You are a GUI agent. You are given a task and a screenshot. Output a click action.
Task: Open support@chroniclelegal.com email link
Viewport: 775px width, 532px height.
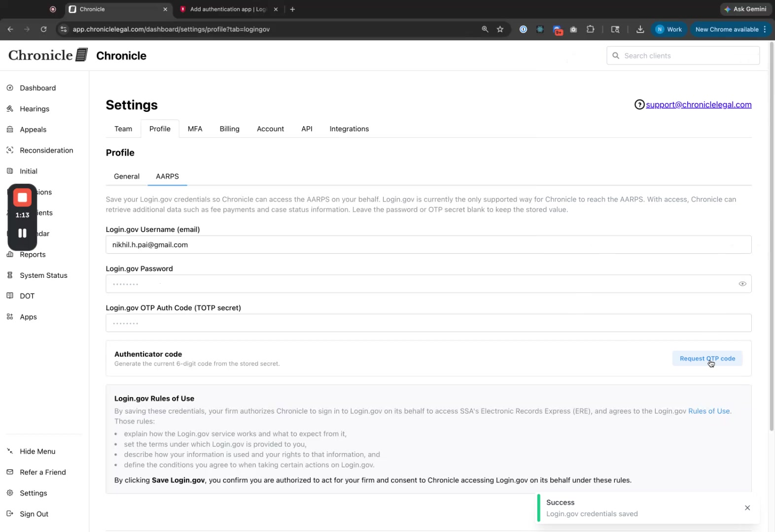point(699,104)
